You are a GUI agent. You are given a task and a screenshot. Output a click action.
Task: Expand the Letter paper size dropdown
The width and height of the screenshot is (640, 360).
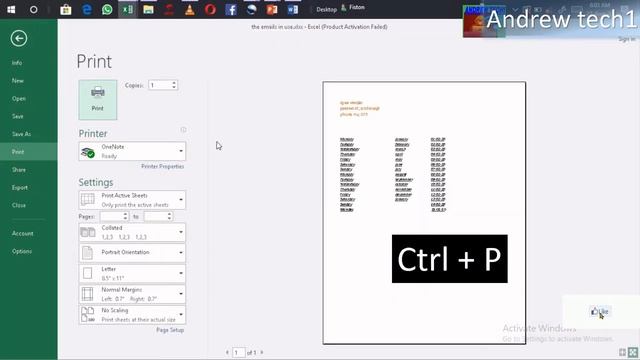point(132,273)
